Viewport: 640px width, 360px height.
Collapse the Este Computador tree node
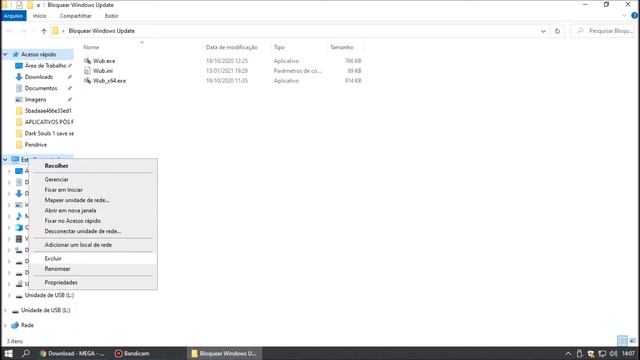(x=5, y=160)
